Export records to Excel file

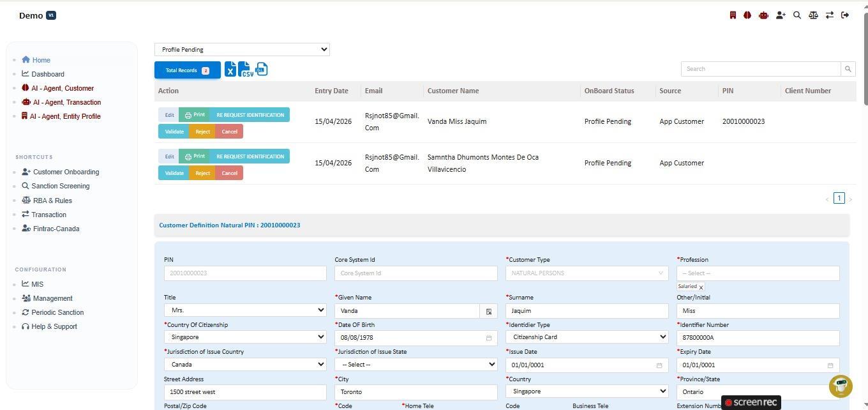pyautogui.click(x=230, y=70)
